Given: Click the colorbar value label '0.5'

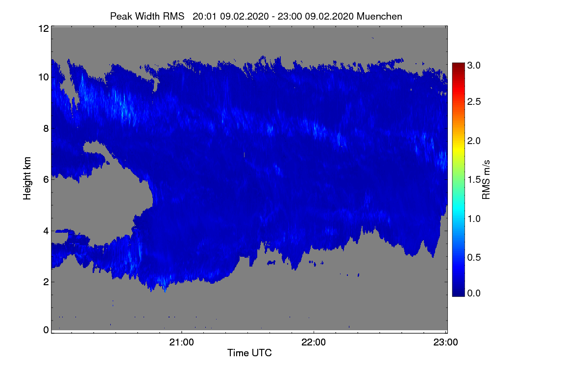Looking at the screenshot, I should coord(474,257).
